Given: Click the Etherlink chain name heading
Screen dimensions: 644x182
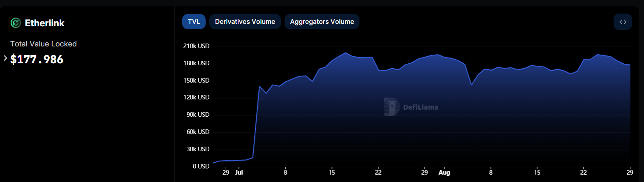Looking at the screenshot, I should (x=44, y=23).
